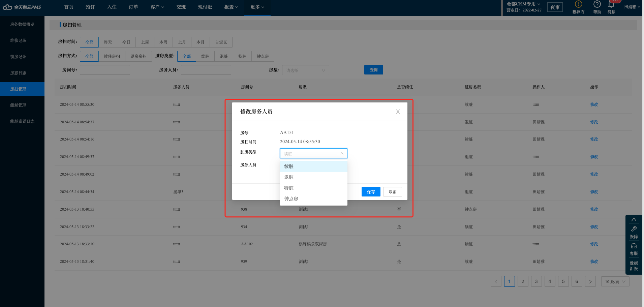644x307 pixels.
Task: Select 今日 time filter
Action: pyautogui.click(x=126, y=42)
